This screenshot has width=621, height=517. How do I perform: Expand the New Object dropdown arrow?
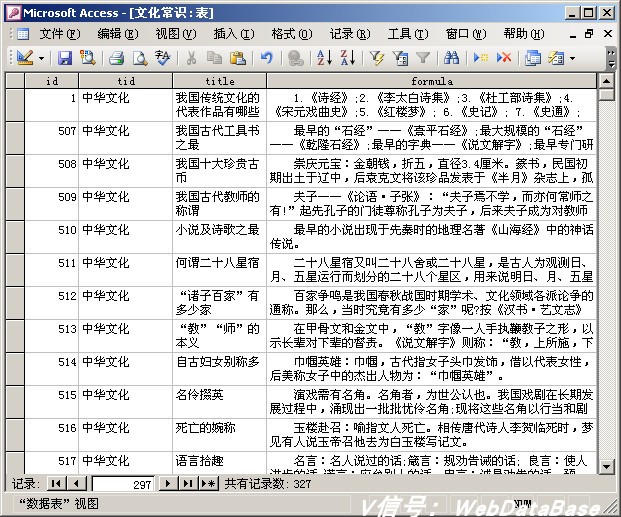pos(572,59)
